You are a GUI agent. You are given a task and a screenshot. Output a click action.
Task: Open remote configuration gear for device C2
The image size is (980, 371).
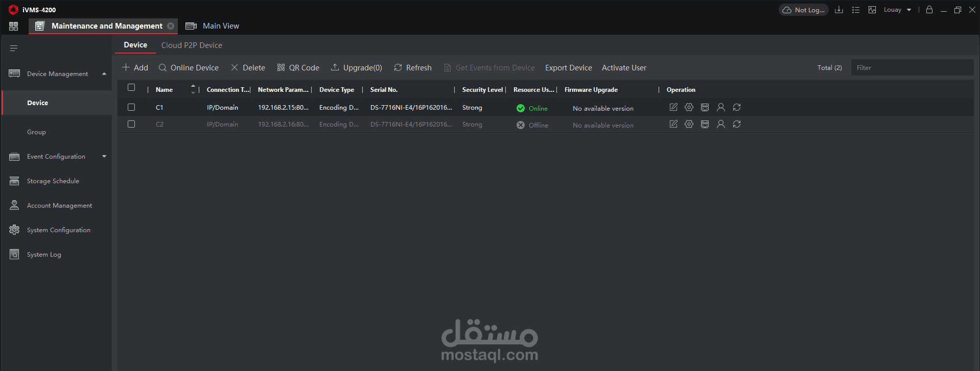pos(689,124)
